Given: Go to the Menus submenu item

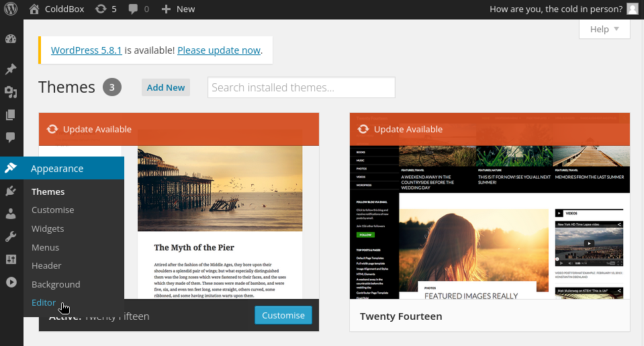Looking at the screenshot, I should [45, 247].
